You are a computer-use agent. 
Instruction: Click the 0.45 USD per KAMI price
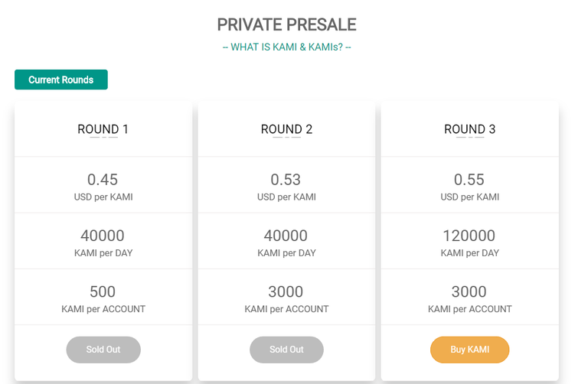coord(103,186)
